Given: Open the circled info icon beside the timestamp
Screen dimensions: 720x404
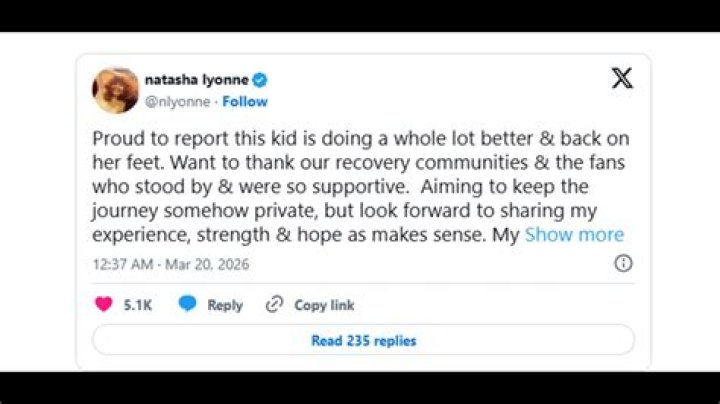Looking at the screenshot, I should tap(623, 264).
